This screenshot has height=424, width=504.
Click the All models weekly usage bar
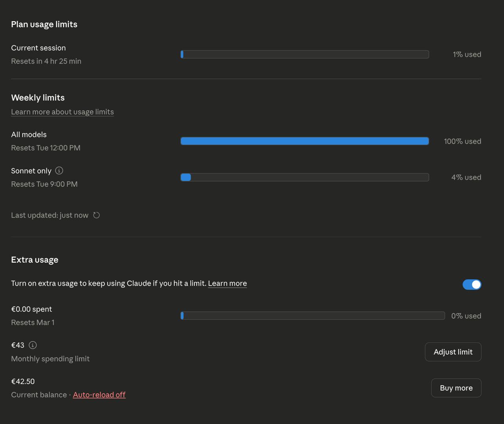coord(305,141)
